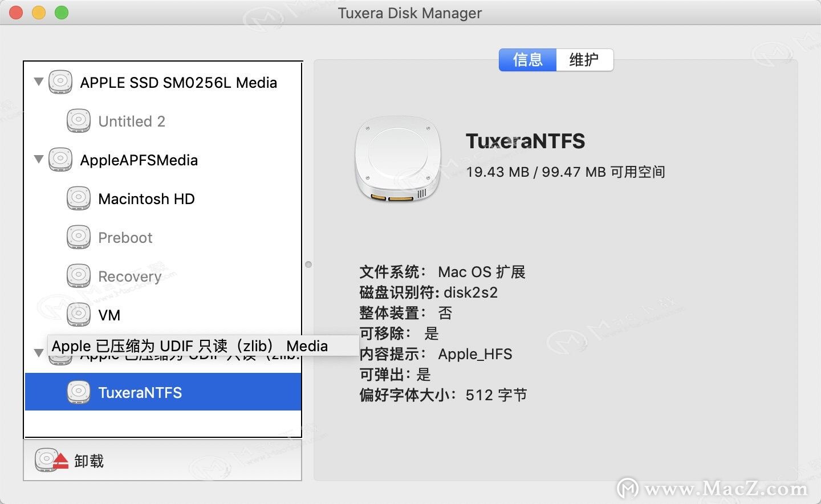Click the volume icon next to Recovery

click(x=79, y=276)
